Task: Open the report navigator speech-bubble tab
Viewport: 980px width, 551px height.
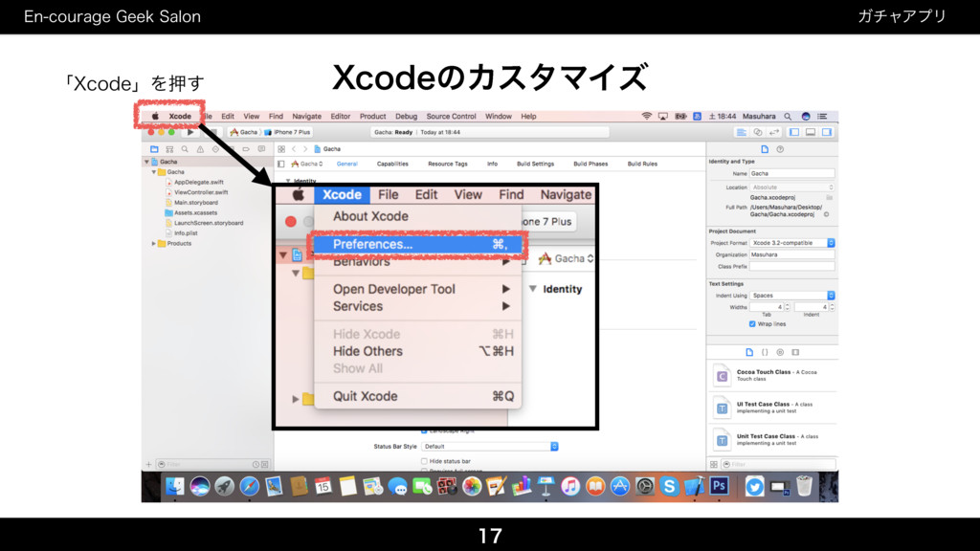Action: coord(261,149)
